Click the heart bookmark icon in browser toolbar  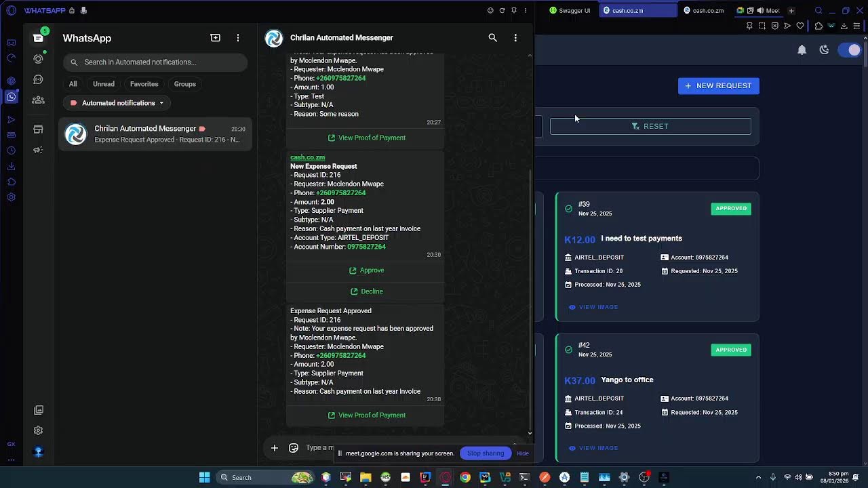[x=800, y=26]
